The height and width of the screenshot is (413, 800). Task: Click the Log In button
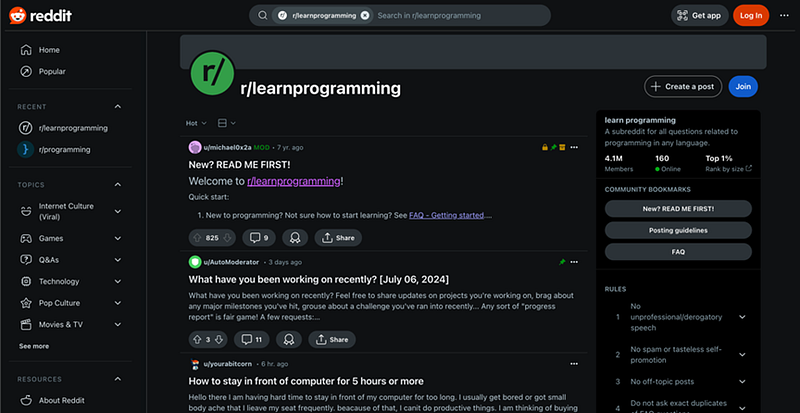point(751,15)
